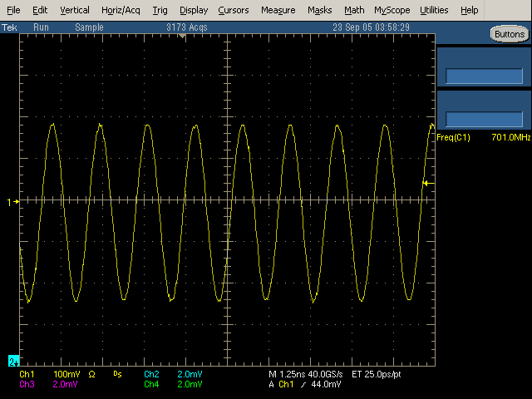
Task: Open the Horiz/Acq menu
Action: click(x=122, y=10)
